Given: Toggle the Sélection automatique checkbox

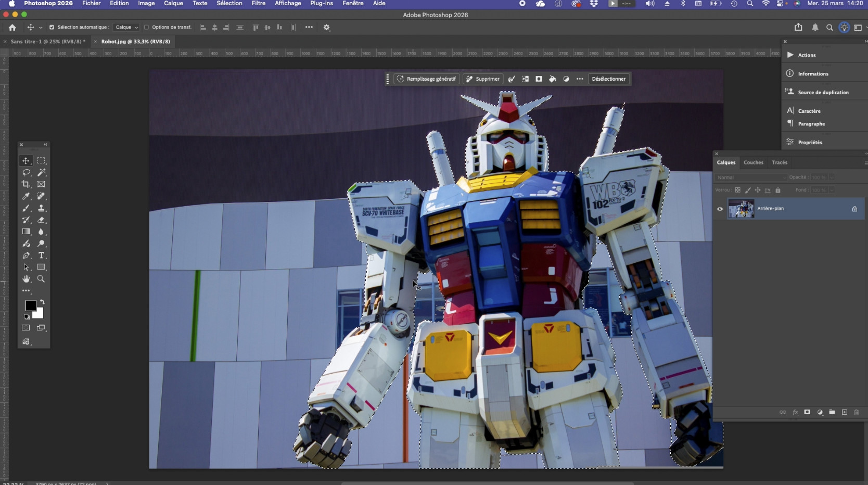Looking at the screenshot, I should [x=52, y=28].
